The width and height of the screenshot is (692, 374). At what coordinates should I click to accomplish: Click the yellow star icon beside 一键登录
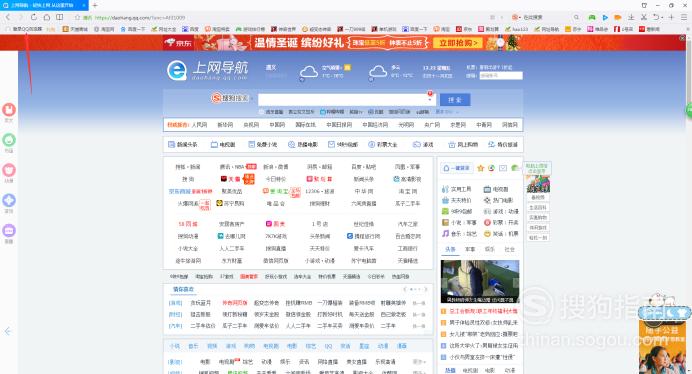[481, 168]
